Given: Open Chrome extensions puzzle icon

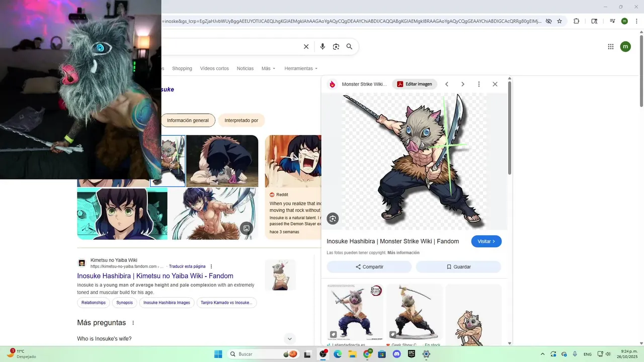Looking at the screenshot, I should point(577,21).
